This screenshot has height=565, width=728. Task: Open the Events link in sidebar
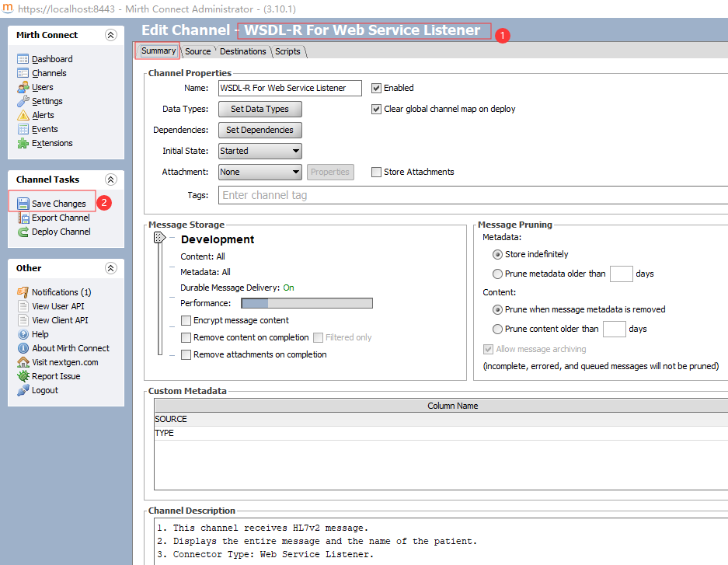[45, 129]
